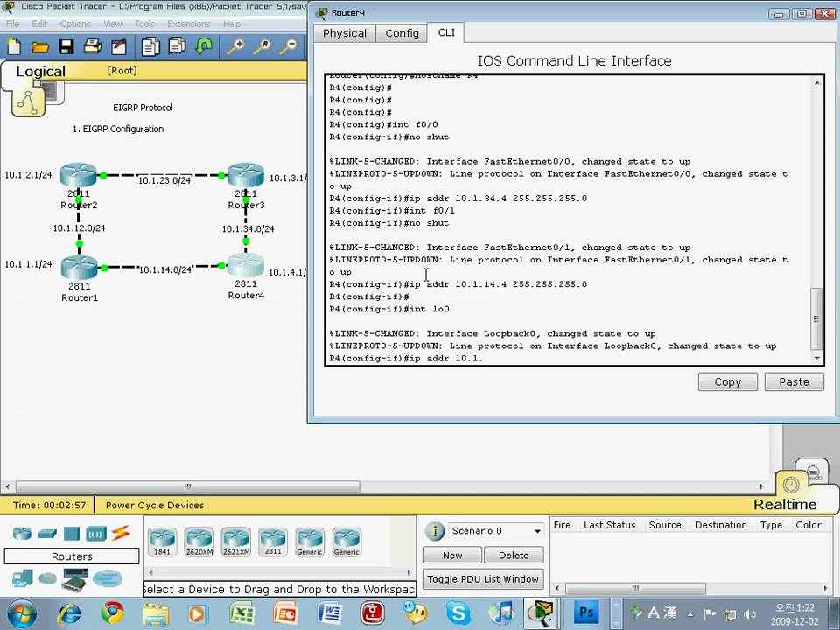Select the End Devices category icon
Screen dimensions: 840x630
tap(23, 578)
